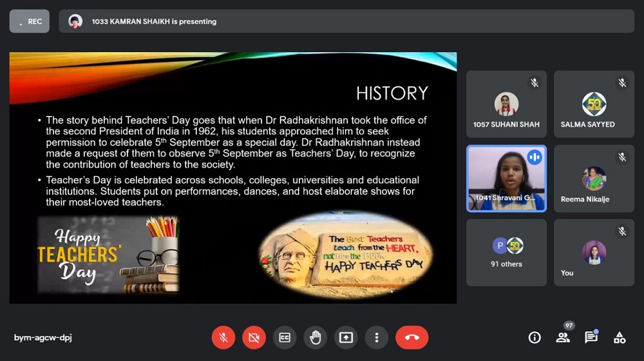
Task: Click the meeting code bym-agcw-dpj
Action: 43,337
